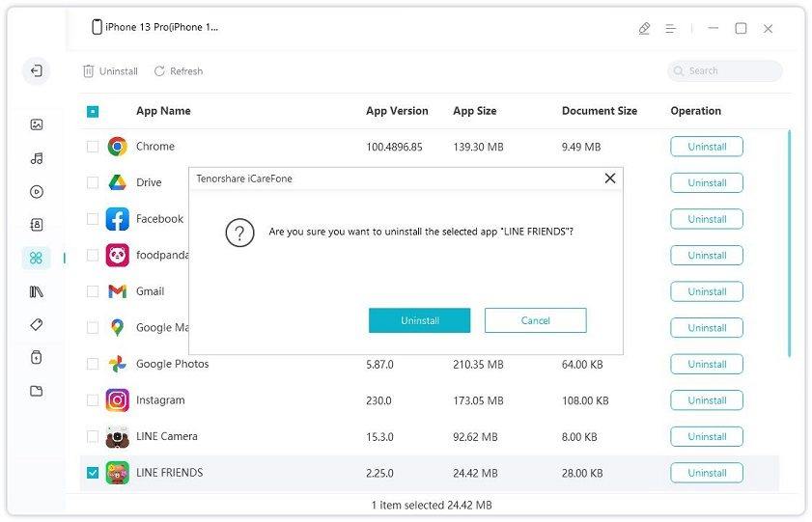Select the Apps grid icon in the sidebar

pyautogui.click(x=36, y=258)
